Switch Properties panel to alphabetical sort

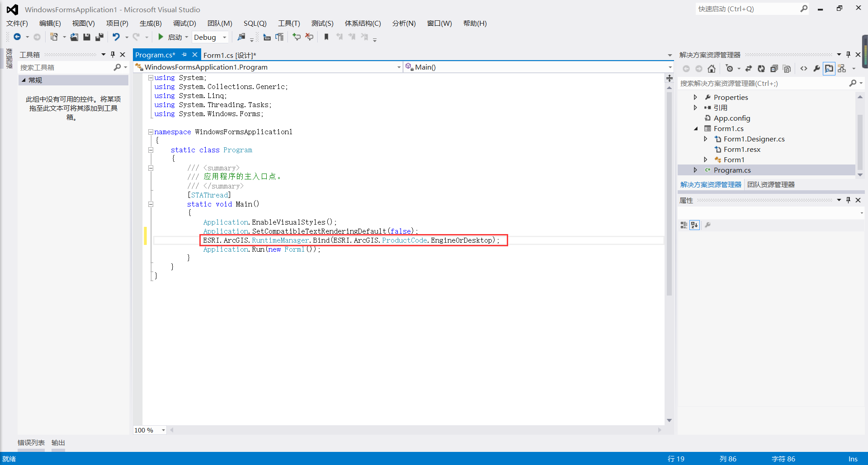(x=694, y=225)
